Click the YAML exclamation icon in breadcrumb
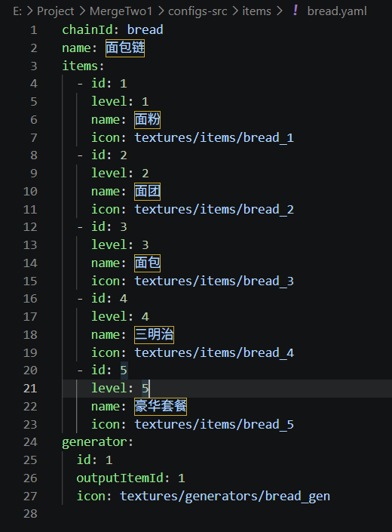 point(296,11)
